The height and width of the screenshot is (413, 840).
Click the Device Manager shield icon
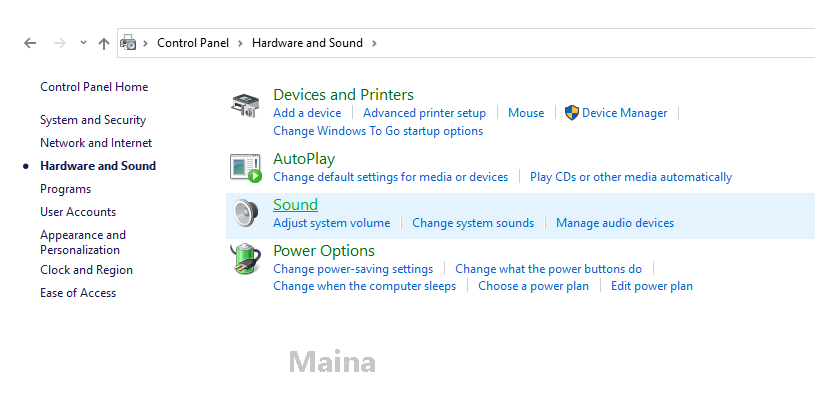pyautogui.click(x=572, y=113)
